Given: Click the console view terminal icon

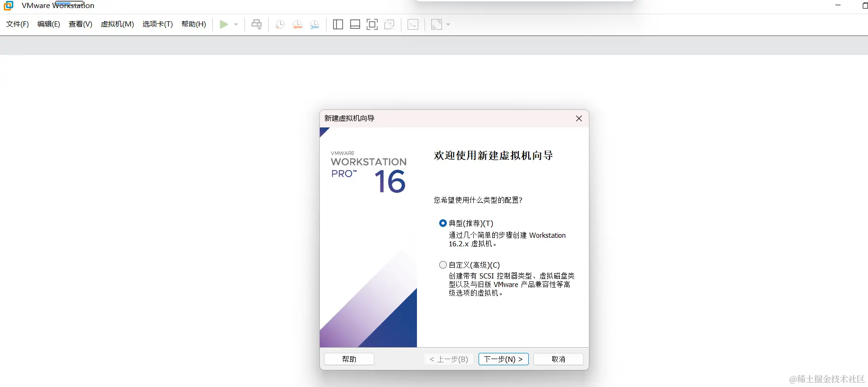Looking at the screenshot, I should 413,25.
